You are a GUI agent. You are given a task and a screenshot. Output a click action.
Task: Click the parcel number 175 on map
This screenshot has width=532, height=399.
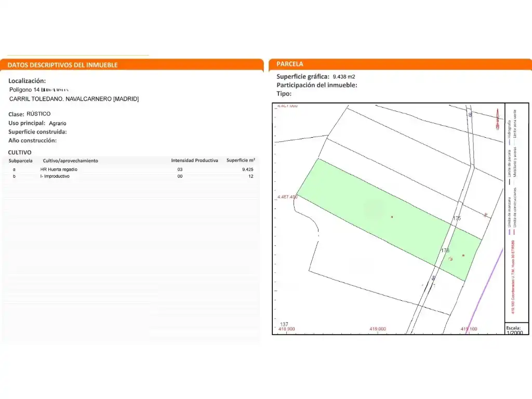457,218
